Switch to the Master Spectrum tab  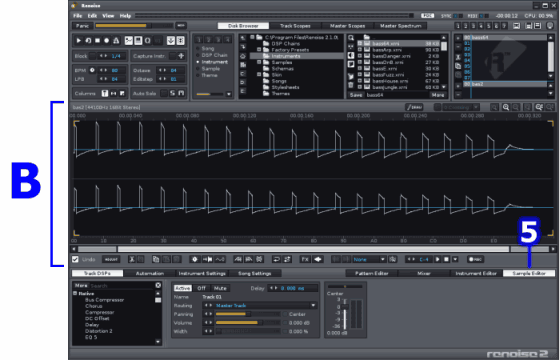(x=400, y=26)
